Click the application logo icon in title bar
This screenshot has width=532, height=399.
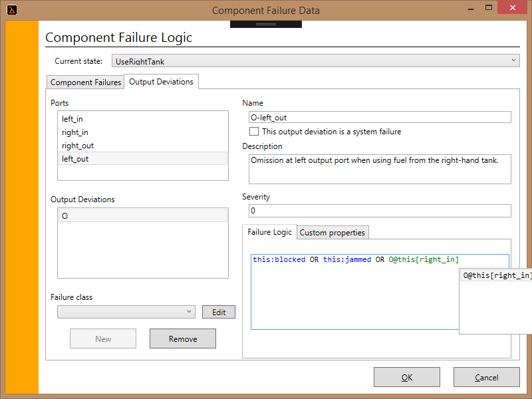pos(11,10)
